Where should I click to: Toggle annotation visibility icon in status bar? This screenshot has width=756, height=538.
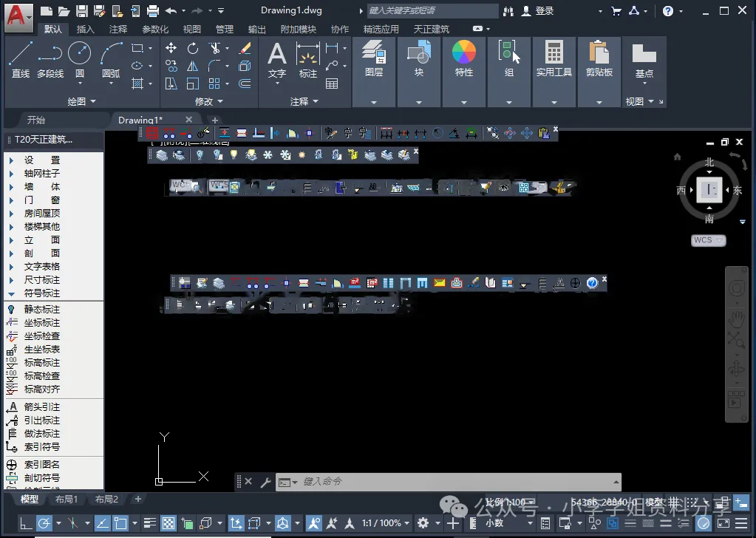click(313, 523)
